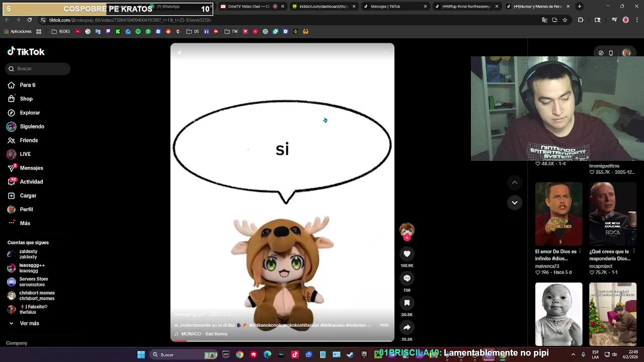Open Aplicaciones bookmarks shortcut

(x=18, y=31)
